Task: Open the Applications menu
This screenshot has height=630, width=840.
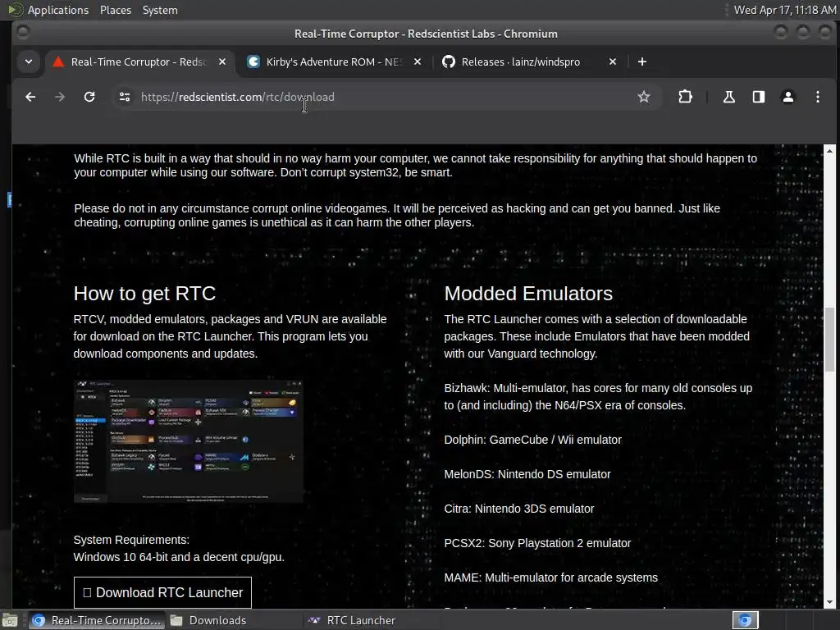Action: point(49,10)
